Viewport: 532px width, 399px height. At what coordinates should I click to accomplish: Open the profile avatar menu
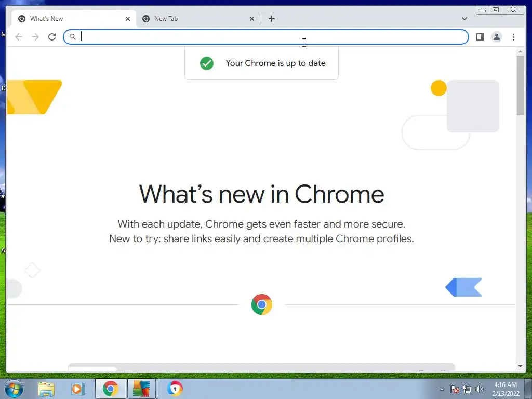click(x=496, y=37)
